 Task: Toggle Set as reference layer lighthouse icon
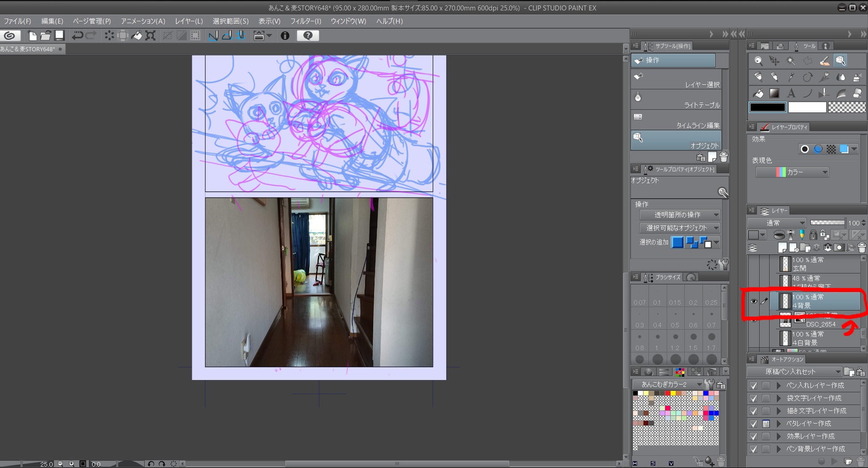pos(791,235)
